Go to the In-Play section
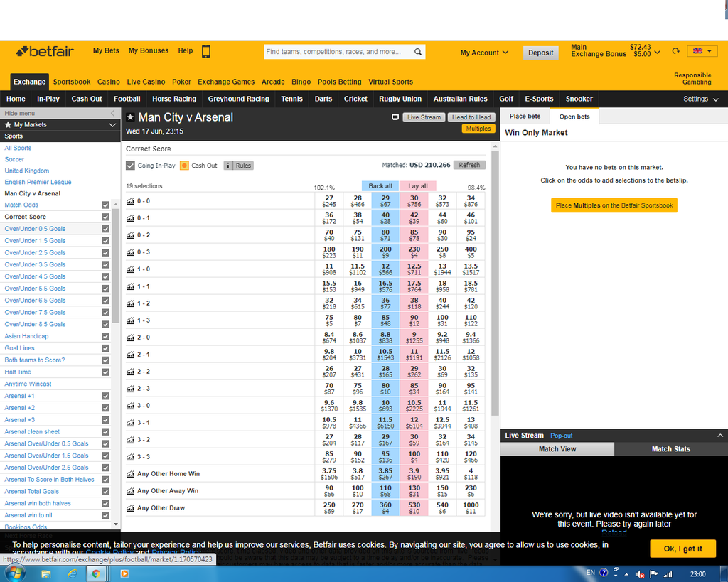728x582 pixels. pos(48,99)
